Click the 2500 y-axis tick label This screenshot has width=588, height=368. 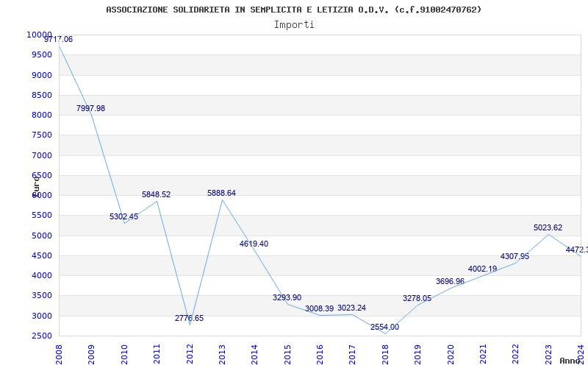tap(42, 336)
